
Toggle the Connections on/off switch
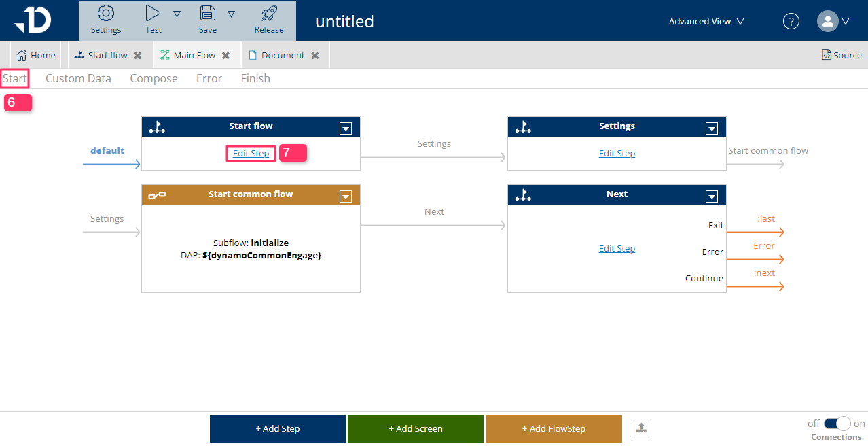pos(837,424)
